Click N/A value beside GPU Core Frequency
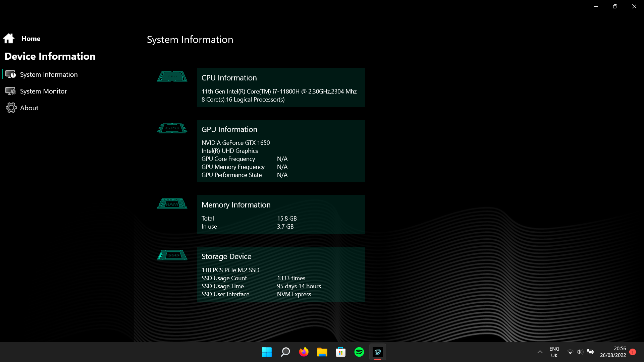This screenshot has height=362, width=644. 282,159
